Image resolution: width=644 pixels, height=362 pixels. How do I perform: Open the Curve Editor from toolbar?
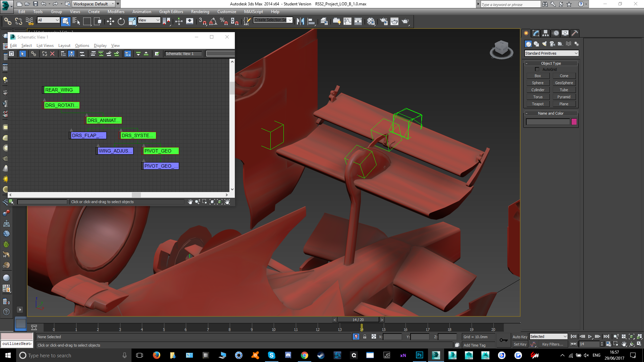pyautogui.click(x=347, y=21)
